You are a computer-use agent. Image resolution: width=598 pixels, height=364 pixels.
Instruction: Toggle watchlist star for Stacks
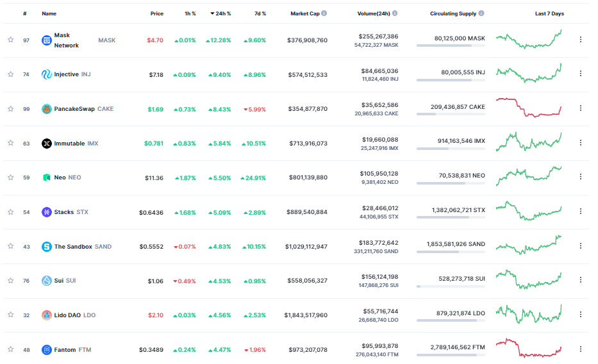11,212
